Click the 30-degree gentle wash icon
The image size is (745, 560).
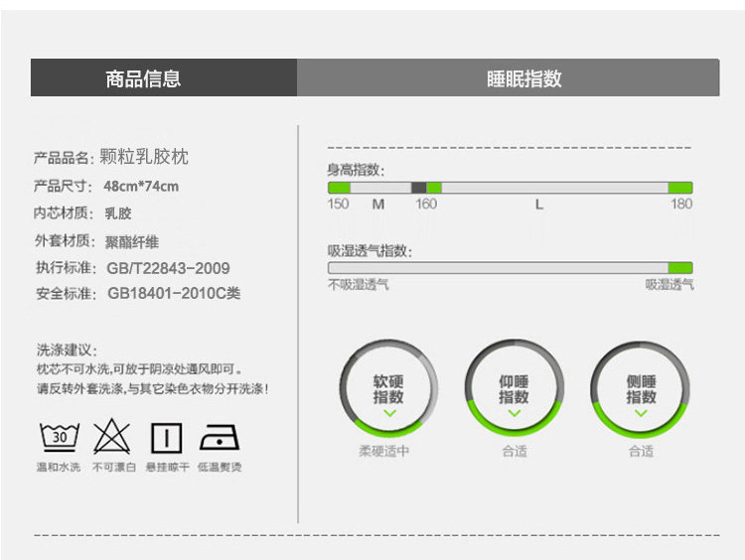(x=60, y=437)
